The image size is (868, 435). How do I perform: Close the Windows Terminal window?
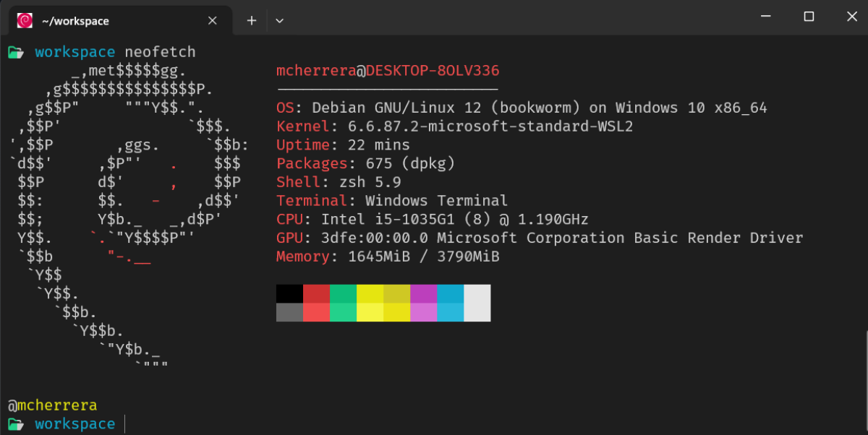849,17
